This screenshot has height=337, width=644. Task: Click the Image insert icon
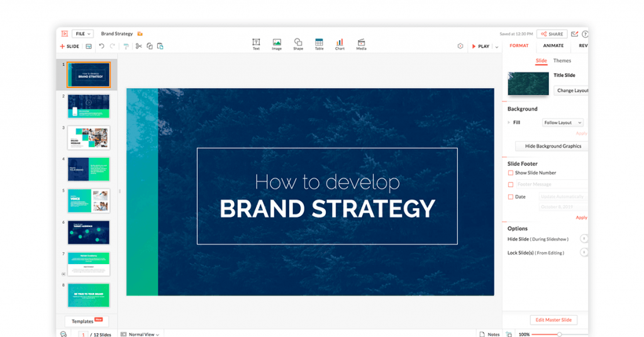click(277, 43)
